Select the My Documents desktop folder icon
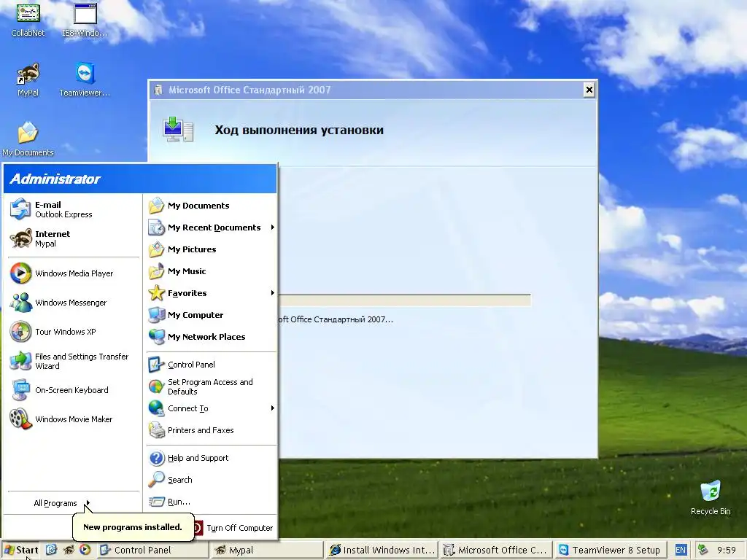The image size is (747, 560). [28, 139]
